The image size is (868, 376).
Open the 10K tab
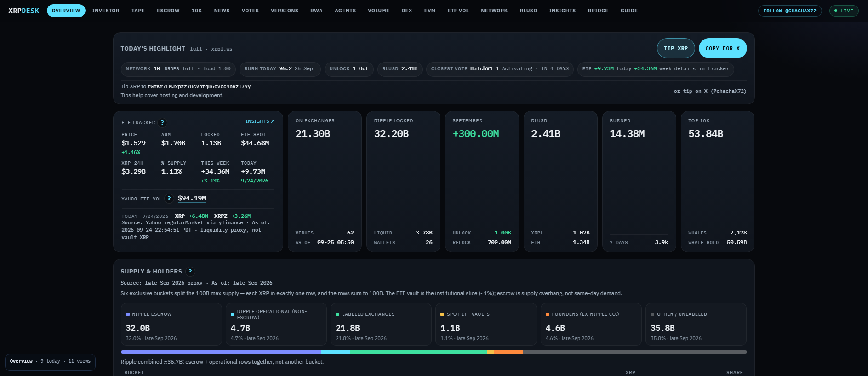(x=197, y=11)
